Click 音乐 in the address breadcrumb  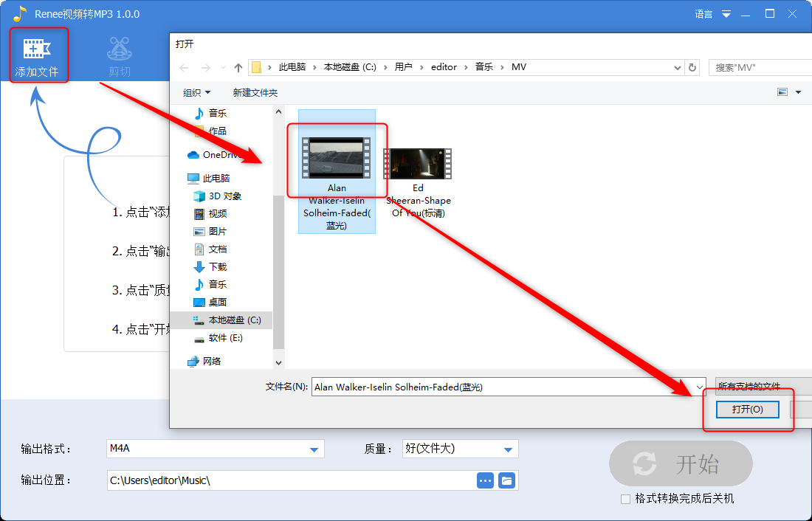484,67
